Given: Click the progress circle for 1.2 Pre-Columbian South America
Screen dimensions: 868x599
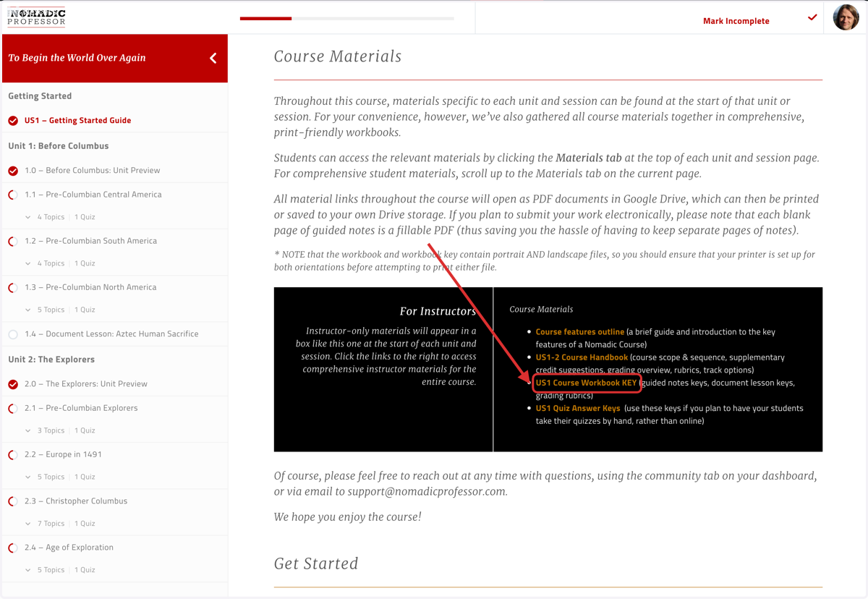Looking at the screenshot, I should coord(13,241).
